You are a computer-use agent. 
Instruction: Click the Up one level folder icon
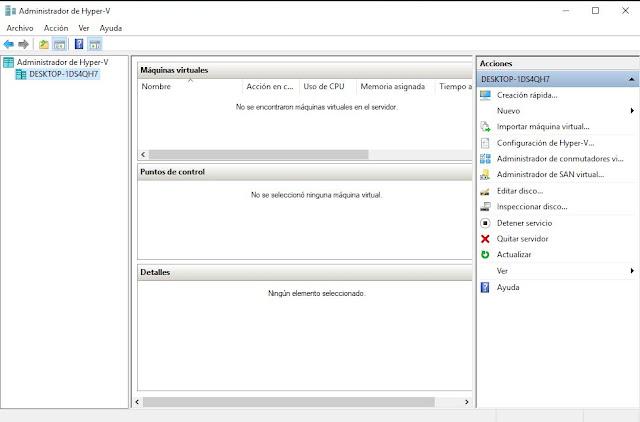[44, 44]
